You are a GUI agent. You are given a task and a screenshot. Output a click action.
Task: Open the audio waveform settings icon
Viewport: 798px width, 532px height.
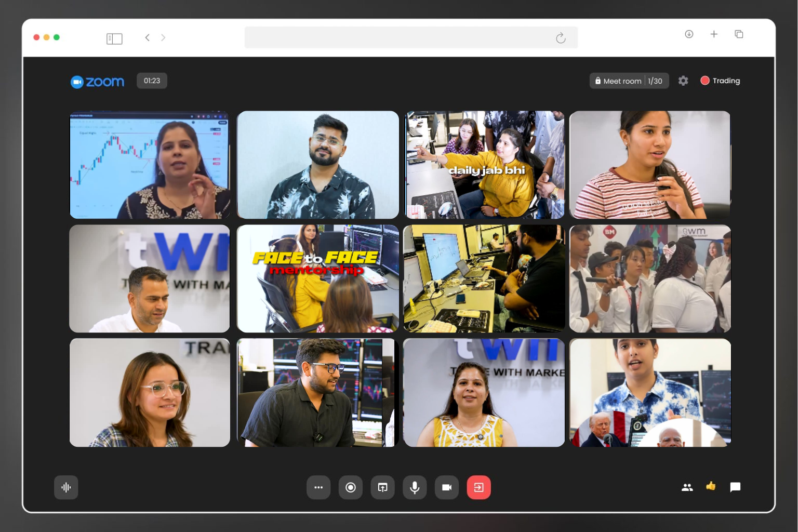66,487
